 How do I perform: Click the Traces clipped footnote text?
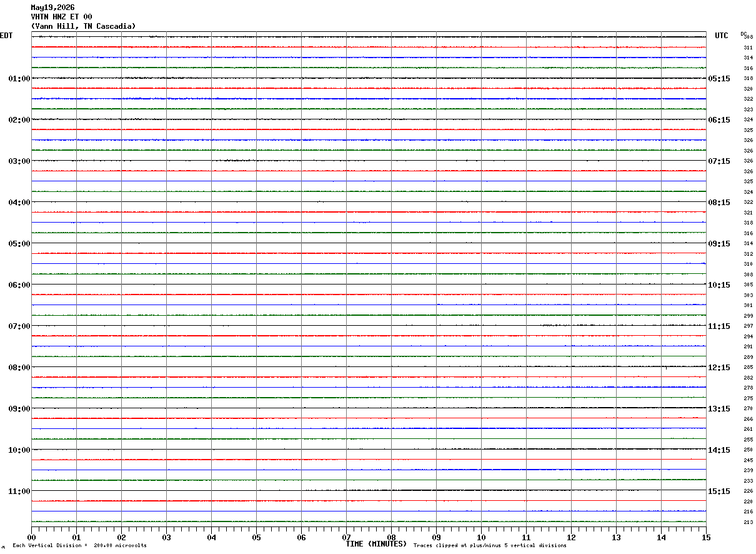[x=490, y=546]
